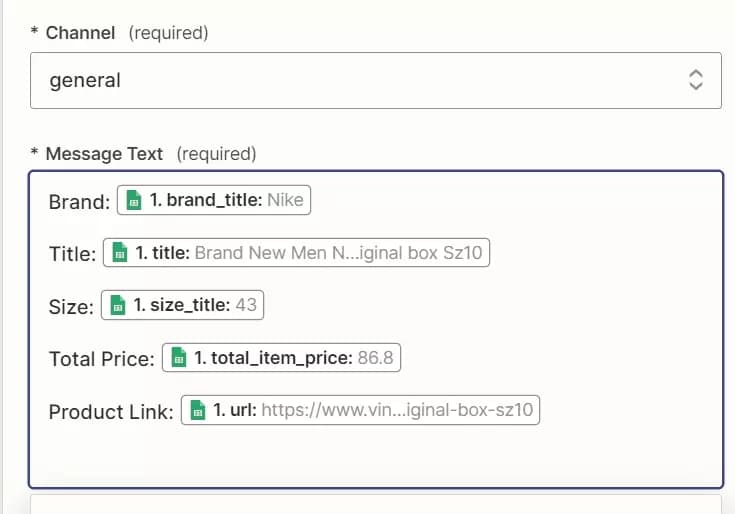Select the brand_title Nike value text
Image resolution: width=735 pixels, height=514 pixels.
click(x=285, y=201)
